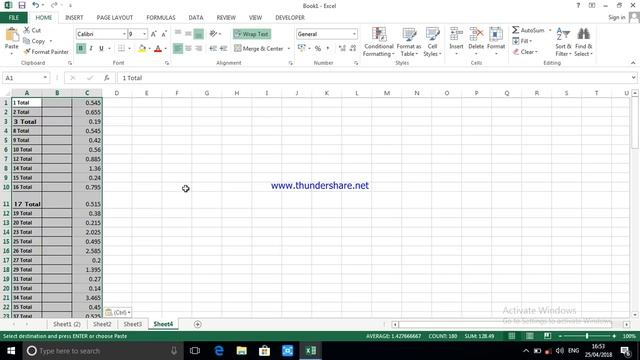
Task: Open the FORMULAS ribbon tab
Action: (161, 18)
